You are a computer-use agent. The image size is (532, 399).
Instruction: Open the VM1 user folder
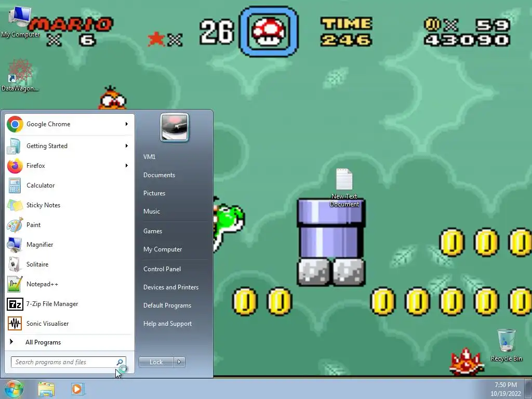[150, 157]
